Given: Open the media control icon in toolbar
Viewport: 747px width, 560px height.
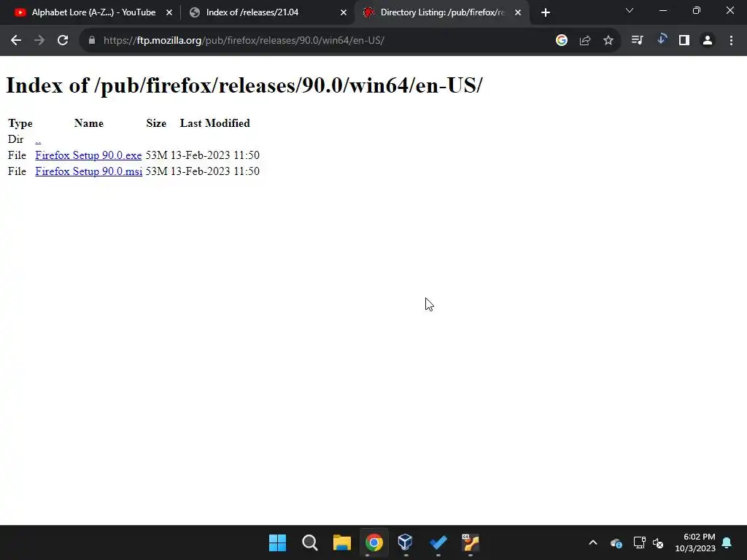Looking at the screenshot, I should coord(637,41).
